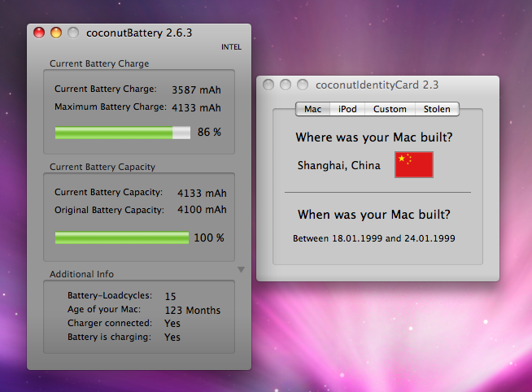Viewport: 532px width, 392px height.
Task: Click the 'Where was your Mac built?' heading
Action: tap(374, 137)
